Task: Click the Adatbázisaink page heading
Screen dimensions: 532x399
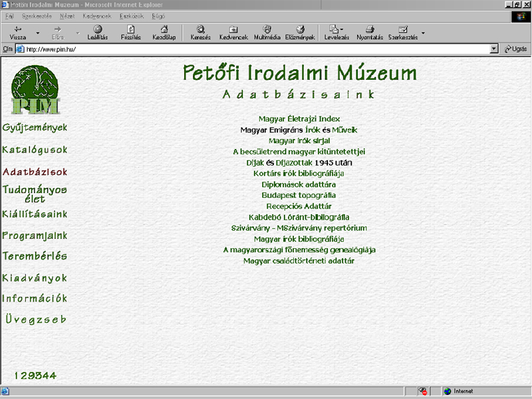Action: click(299, 94)
